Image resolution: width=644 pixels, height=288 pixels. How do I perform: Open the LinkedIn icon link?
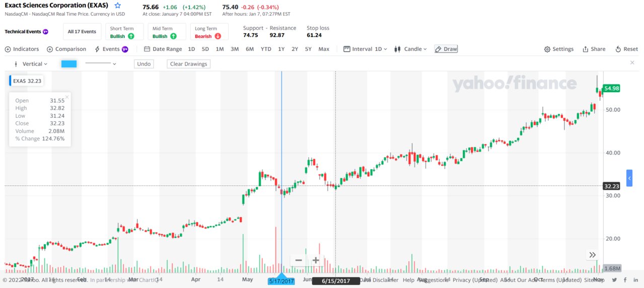click(636, 280)
